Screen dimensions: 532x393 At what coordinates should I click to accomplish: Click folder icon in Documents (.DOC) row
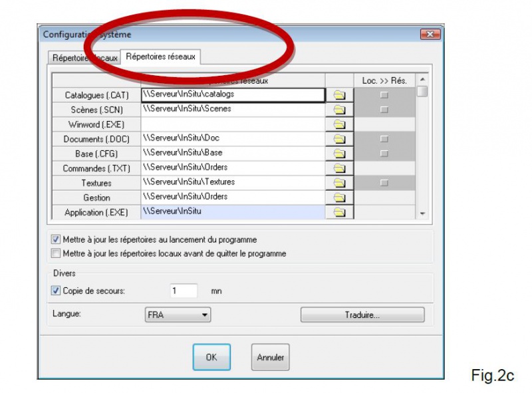coord(339,139)
